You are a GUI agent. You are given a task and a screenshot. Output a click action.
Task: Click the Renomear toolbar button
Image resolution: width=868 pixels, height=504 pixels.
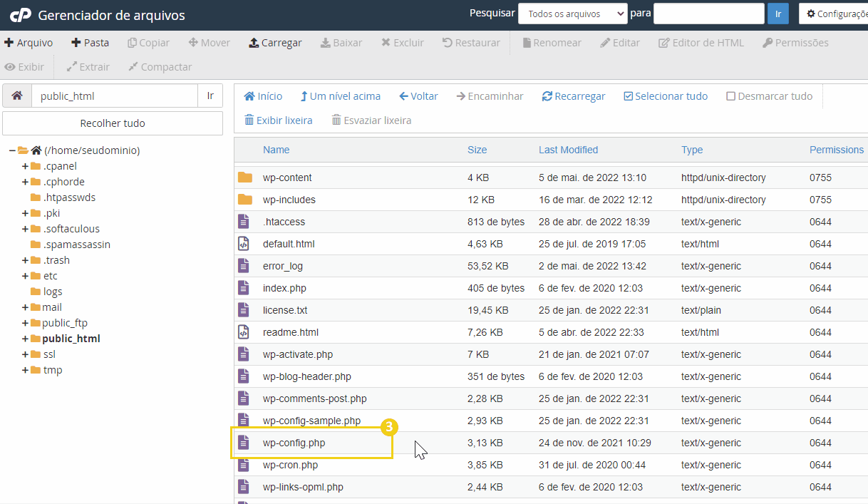tap(552, 43)
